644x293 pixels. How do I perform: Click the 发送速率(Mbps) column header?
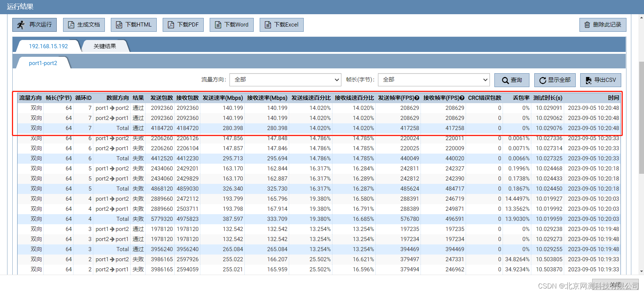point(223,98)
